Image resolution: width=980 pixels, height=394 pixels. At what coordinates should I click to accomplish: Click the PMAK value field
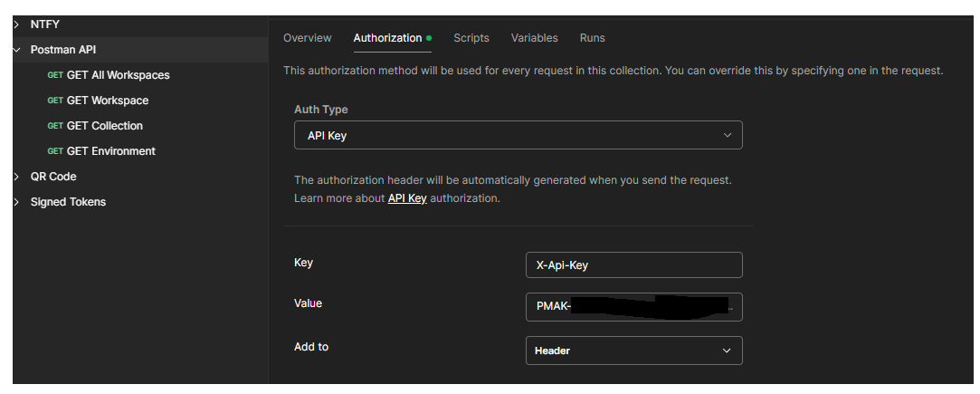click(633, 307)
